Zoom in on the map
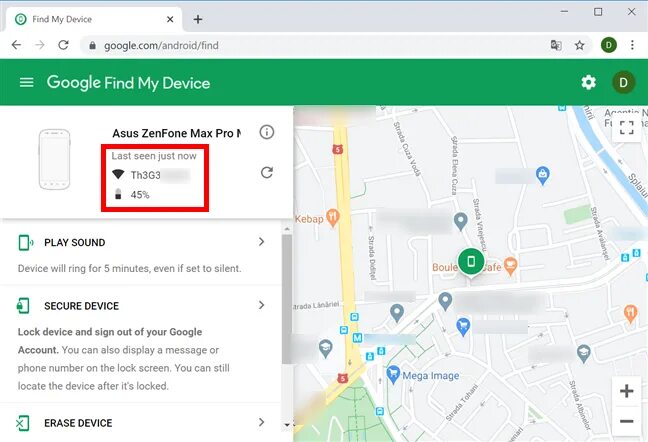This screenshot has width=648, height=442. pos(627,391)
